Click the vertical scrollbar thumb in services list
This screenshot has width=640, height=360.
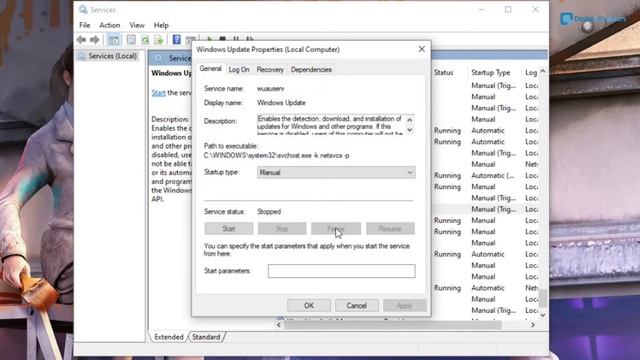(543, 298)
